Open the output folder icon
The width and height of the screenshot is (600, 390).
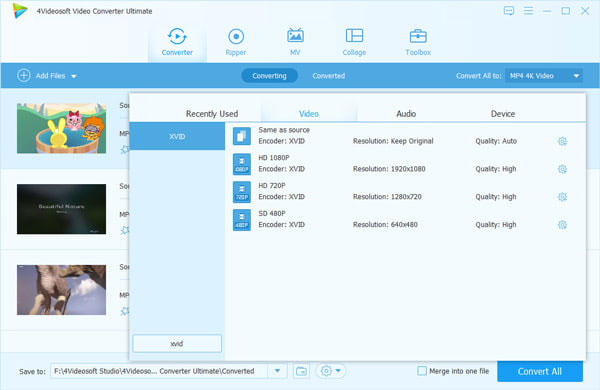tap(302, 371)
